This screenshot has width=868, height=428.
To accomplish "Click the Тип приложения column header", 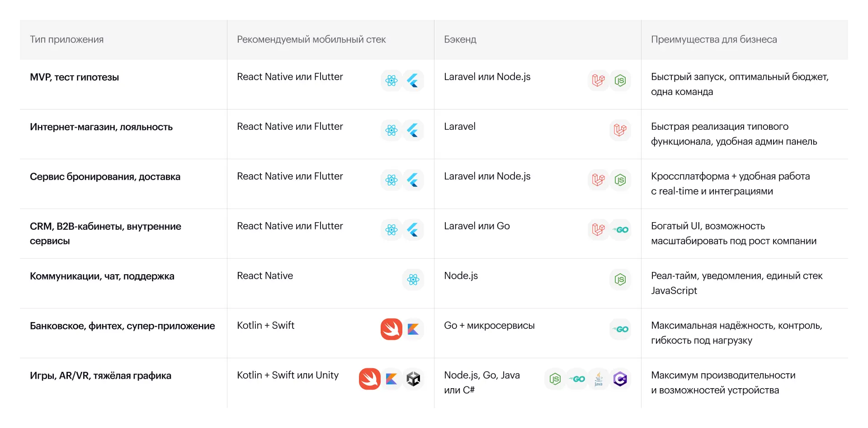I will [x=67, y=40].
